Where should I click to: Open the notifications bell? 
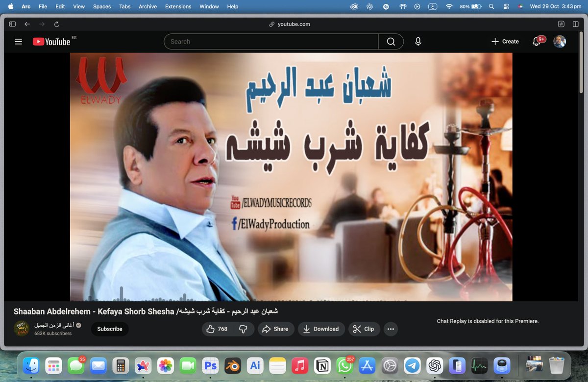(537, 42)
